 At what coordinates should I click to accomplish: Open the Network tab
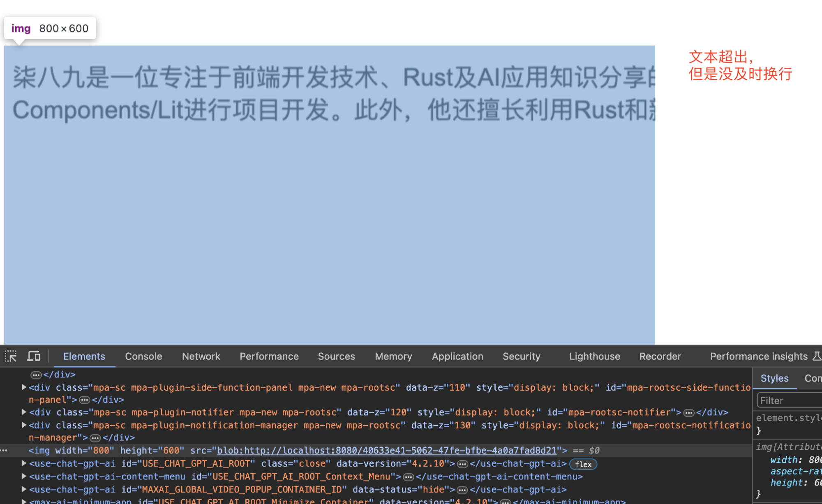point(201,356)
